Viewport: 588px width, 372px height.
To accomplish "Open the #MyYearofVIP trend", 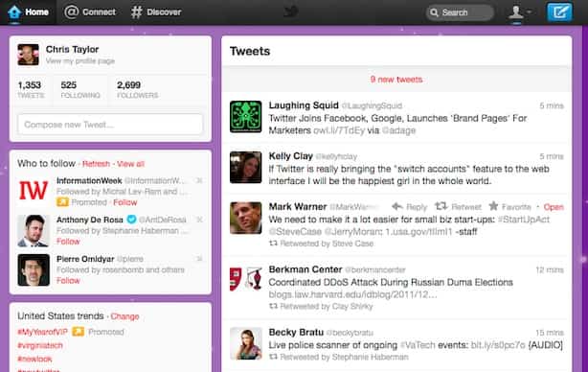I will [42, 332].
